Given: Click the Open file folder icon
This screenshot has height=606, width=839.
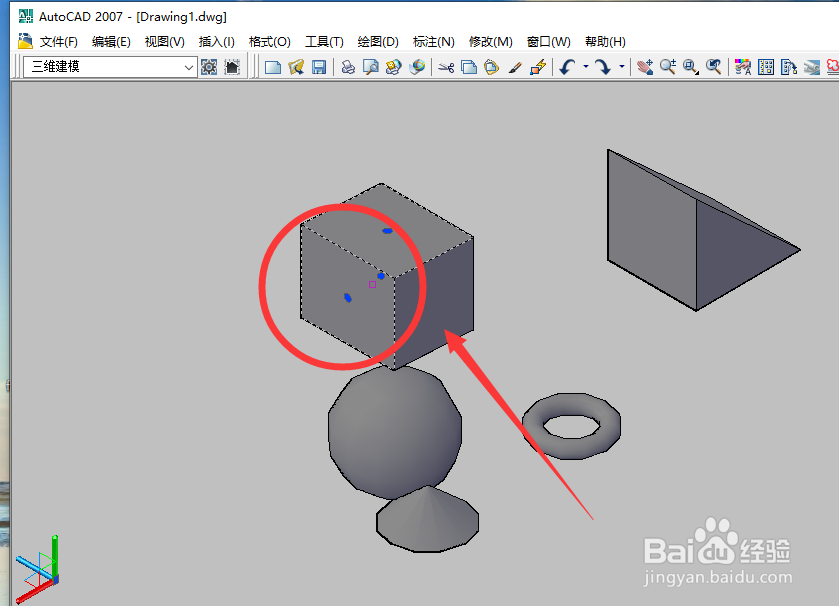Looking at the screenshot, I should (296, 67).
